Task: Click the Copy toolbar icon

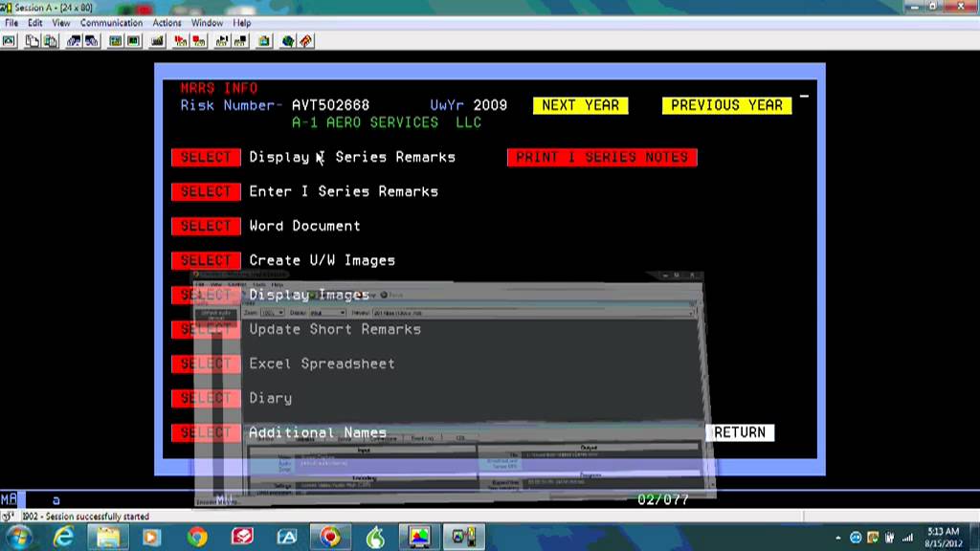Action: pyautogui.click(x=32, y=41)
